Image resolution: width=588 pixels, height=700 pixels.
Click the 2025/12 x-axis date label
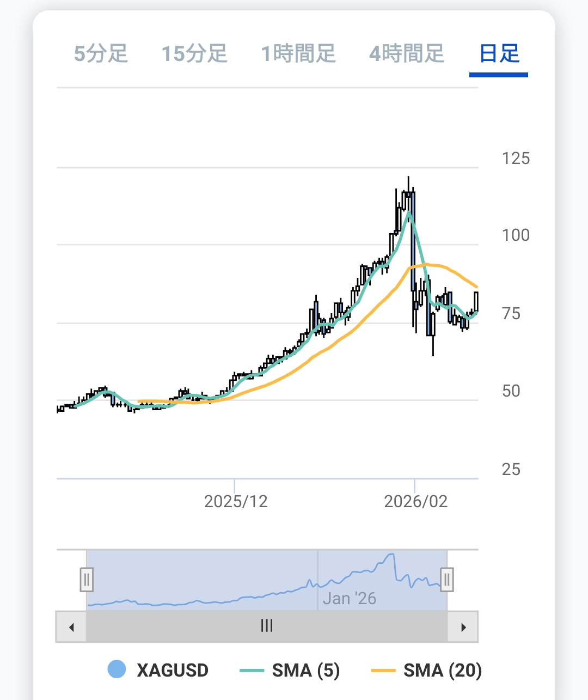tap(236, 501)
